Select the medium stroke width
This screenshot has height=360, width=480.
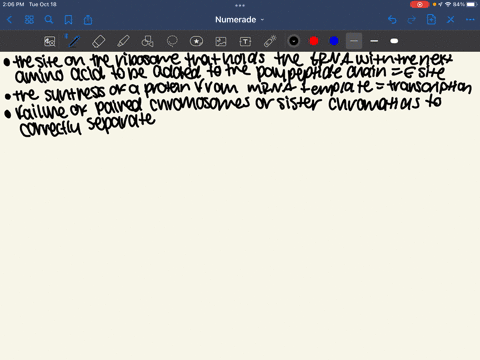coord(374,41)
